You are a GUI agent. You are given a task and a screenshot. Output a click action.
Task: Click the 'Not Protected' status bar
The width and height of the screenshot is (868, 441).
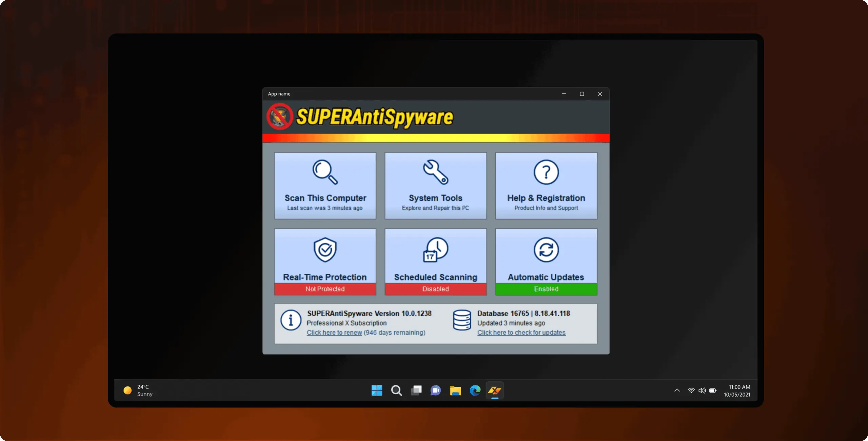coord(325,289)
